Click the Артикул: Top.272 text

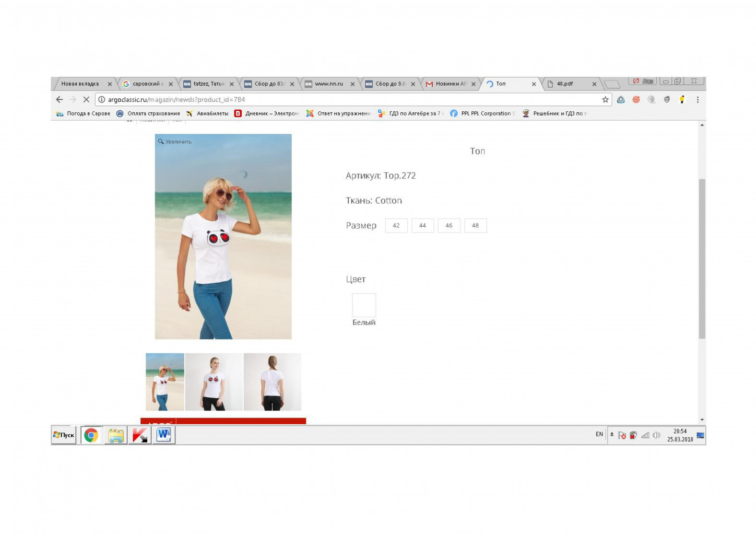pos(381,176)
